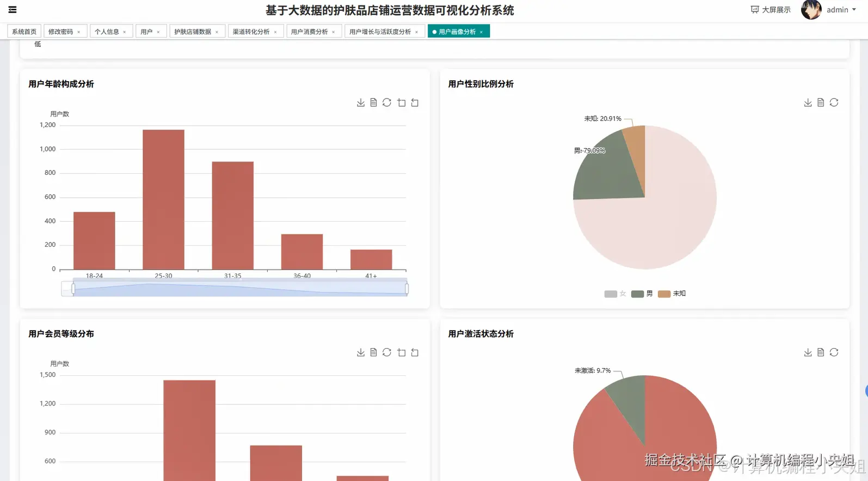Click the 1,500 axis value in membership chart
The width and height of the screenshot is (868, 481).
47,375
